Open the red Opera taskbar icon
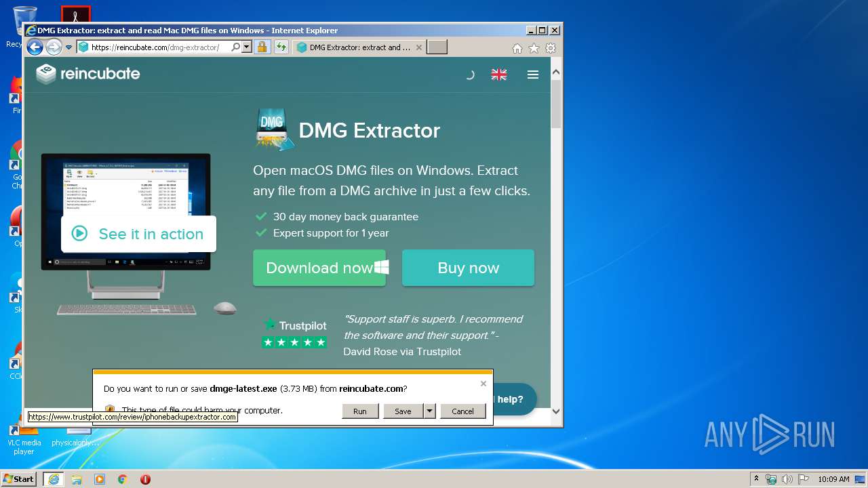The height and width of the screenshot is (488, 868). point(145,479)
